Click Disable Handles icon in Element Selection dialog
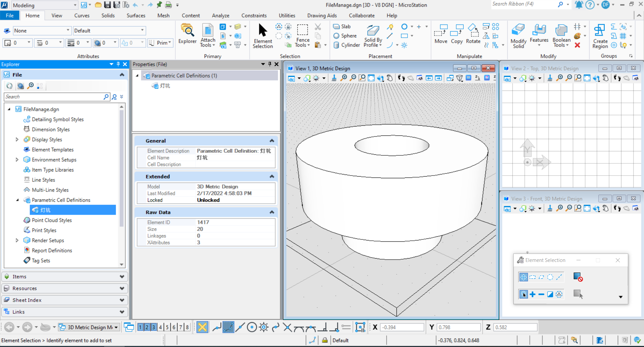This screenshot has width=644, height=347. (577, 277)
